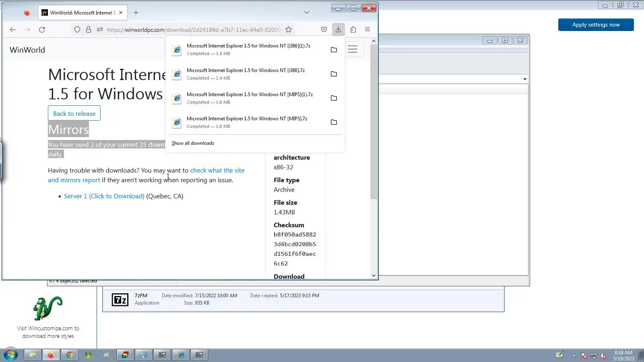
Task: Click the Back to release button
Action: [x=74, y=113]
